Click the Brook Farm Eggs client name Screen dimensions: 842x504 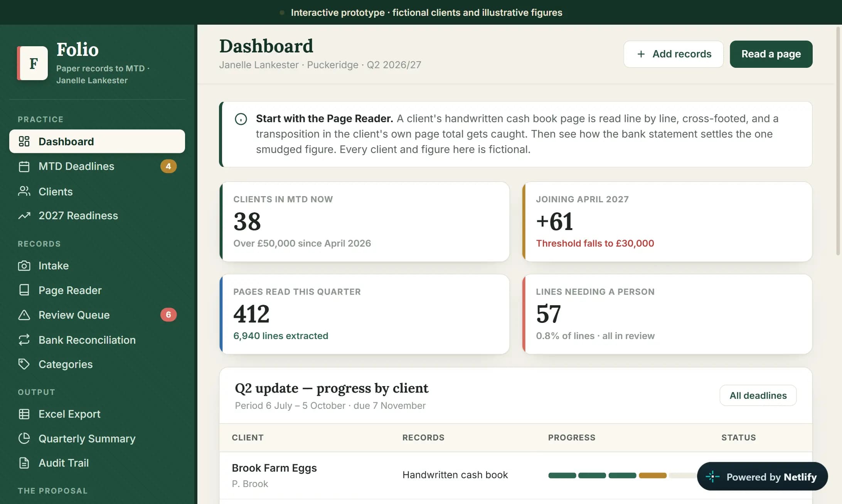pos(274,468)
